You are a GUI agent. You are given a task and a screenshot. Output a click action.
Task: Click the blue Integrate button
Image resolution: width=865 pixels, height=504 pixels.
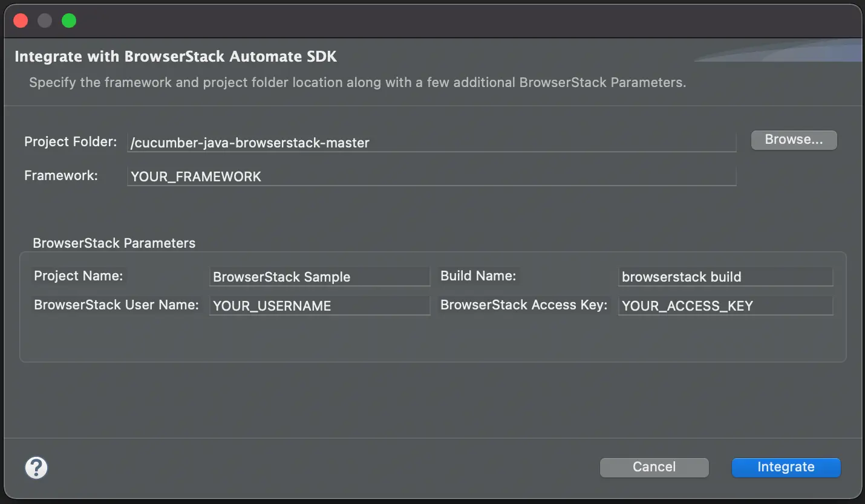click(x=786, y=467)
